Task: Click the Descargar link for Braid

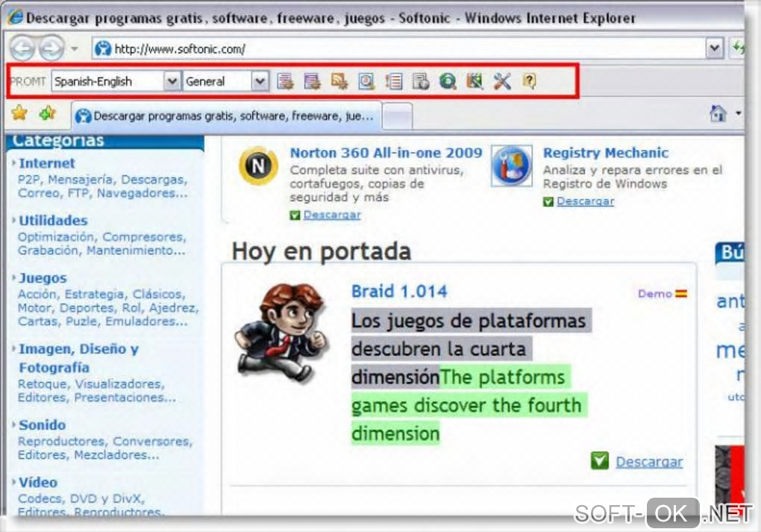Action: pos(649,462)
